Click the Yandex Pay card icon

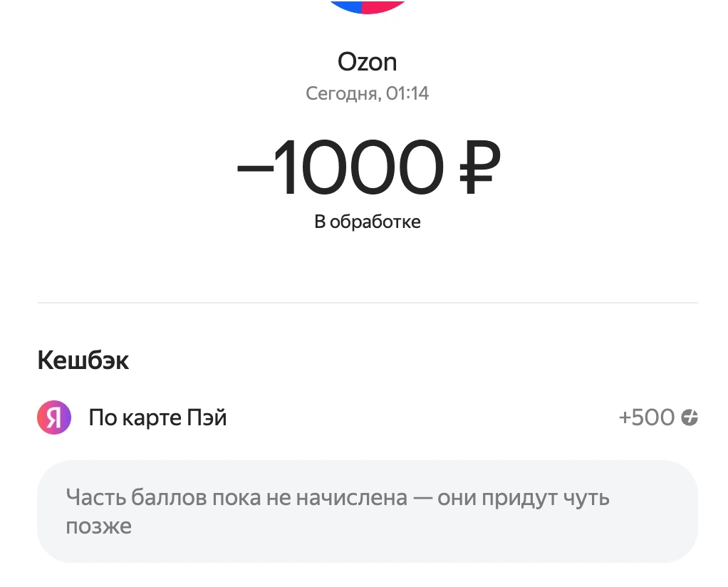point(54,417)
